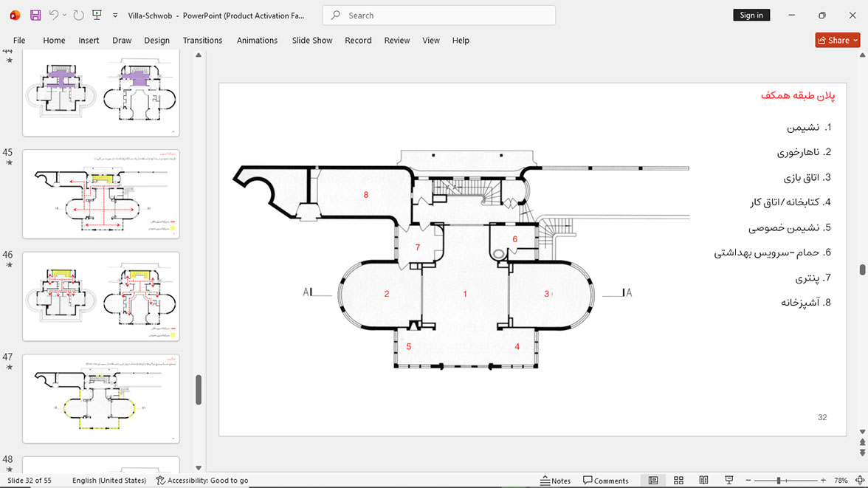Toggle the Comments pane
The image size is (868, 488).
coord(605,480)
